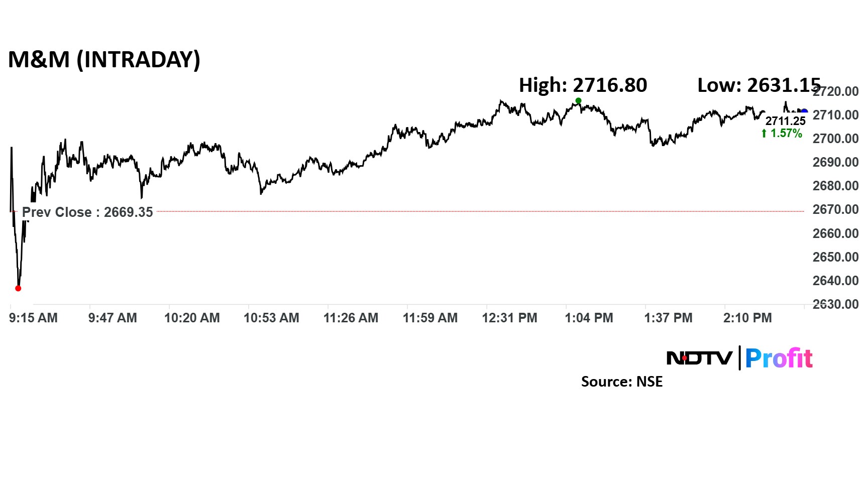This screenshot has width=868, height=488.
Task: Click the Low: 2631.15 label
Action: click(x=758, y=85)
